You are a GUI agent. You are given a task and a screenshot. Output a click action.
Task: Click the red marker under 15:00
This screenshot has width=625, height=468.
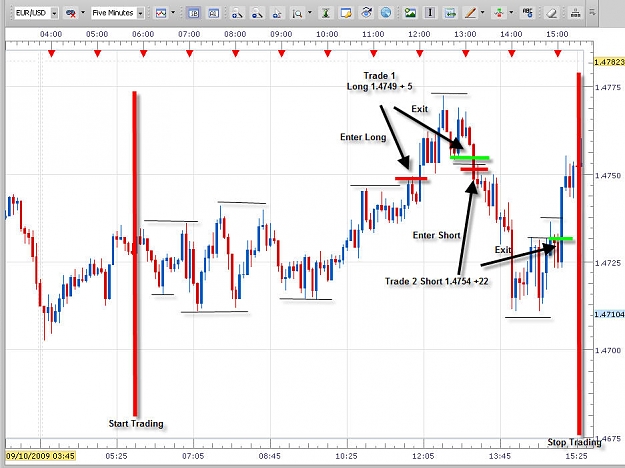coord(558,53)
